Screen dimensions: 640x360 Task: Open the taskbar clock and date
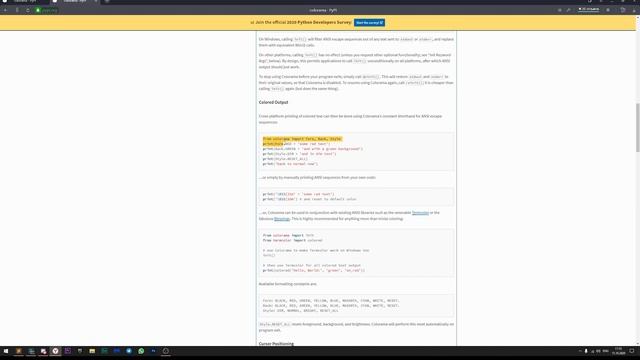click(618, 351)
